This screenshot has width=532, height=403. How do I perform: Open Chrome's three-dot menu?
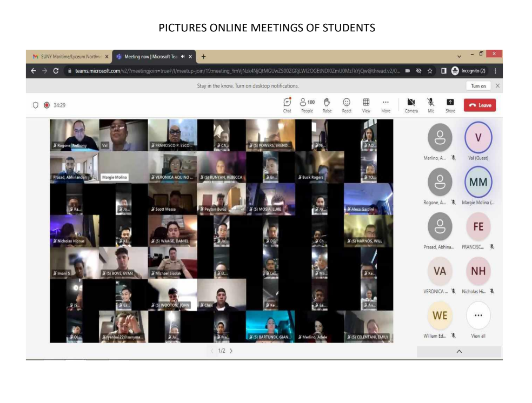(495, 71)
